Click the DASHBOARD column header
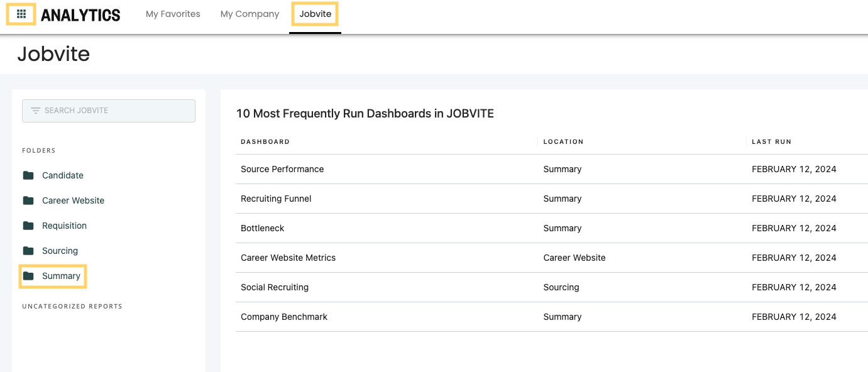Screen dimensions: 868x372 (x=265, y=142)
